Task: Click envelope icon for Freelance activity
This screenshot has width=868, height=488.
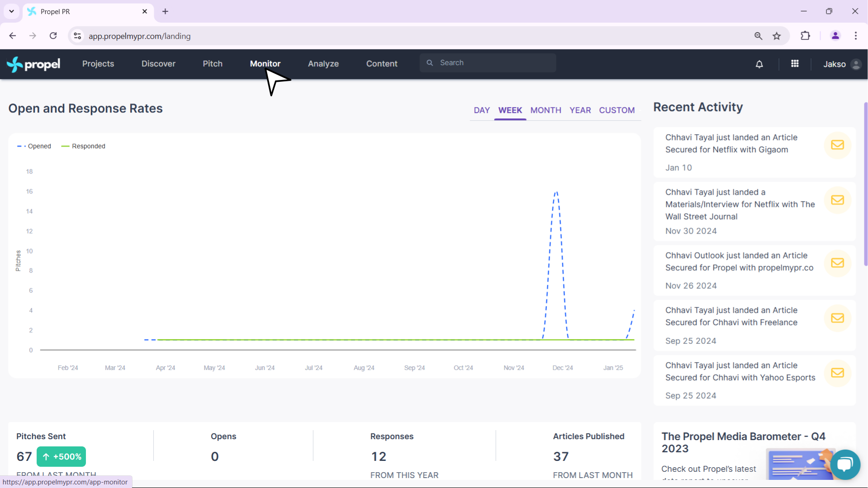Action: click(837, 318)
